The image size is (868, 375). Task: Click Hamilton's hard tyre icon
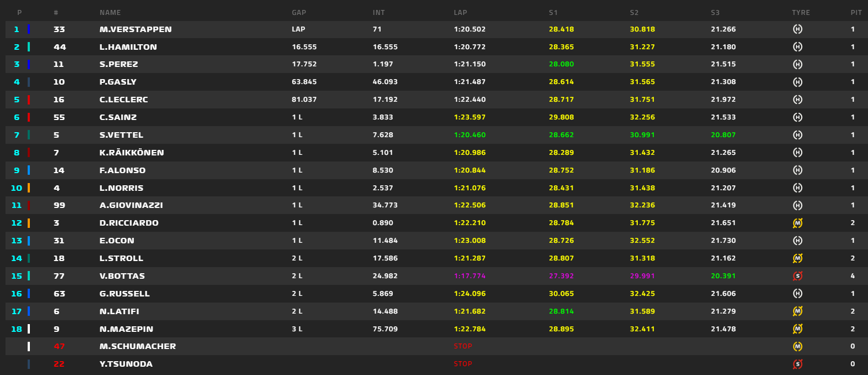click(x=797, y=47)
